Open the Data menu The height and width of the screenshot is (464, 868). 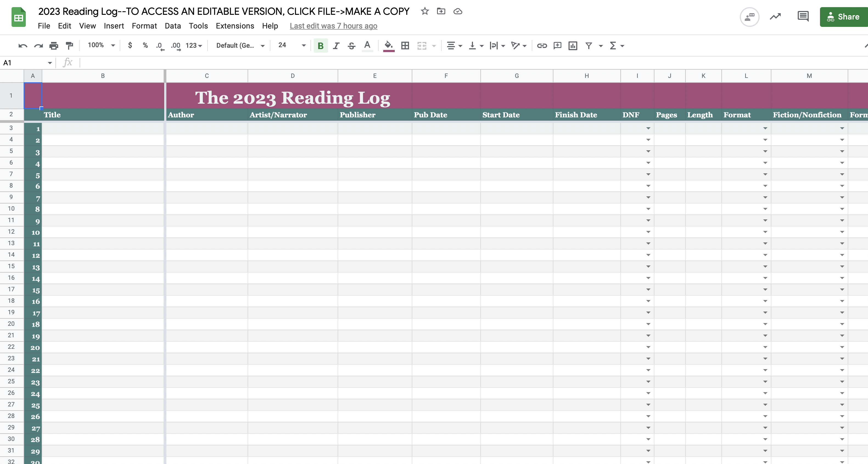point(172,26)
